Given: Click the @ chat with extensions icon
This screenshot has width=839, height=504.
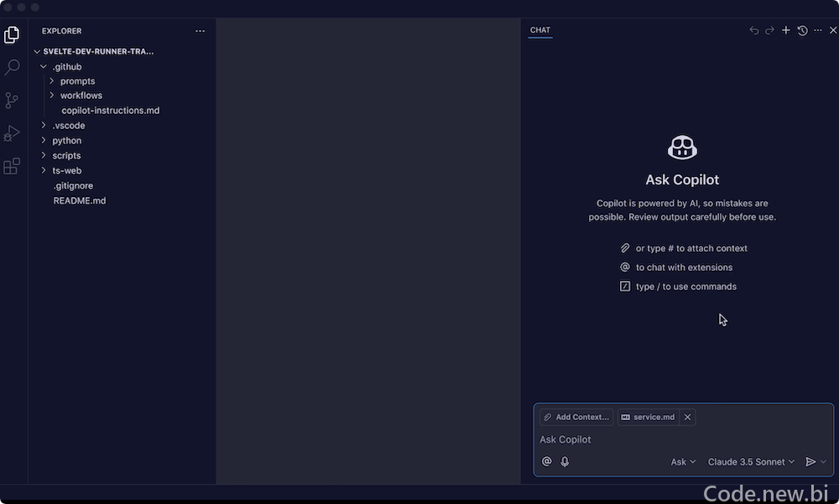Looking at the screenshot, I should pyautogui.click(x=546, y=461).
